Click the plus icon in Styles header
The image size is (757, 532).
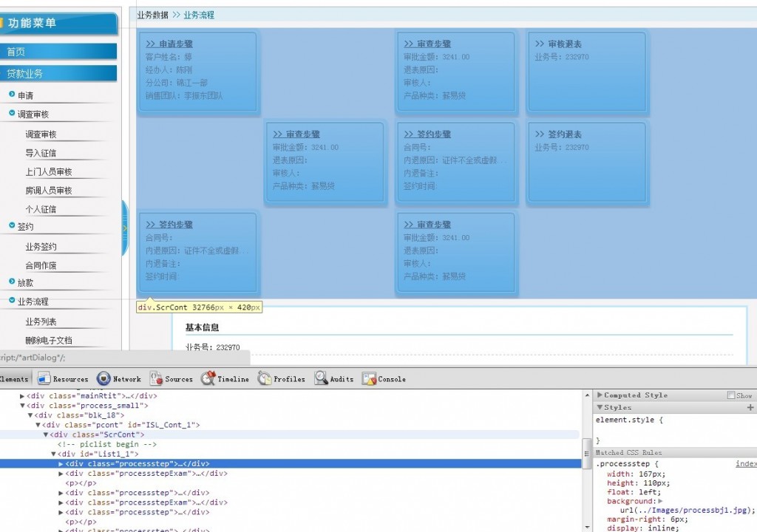pos(750,407)
